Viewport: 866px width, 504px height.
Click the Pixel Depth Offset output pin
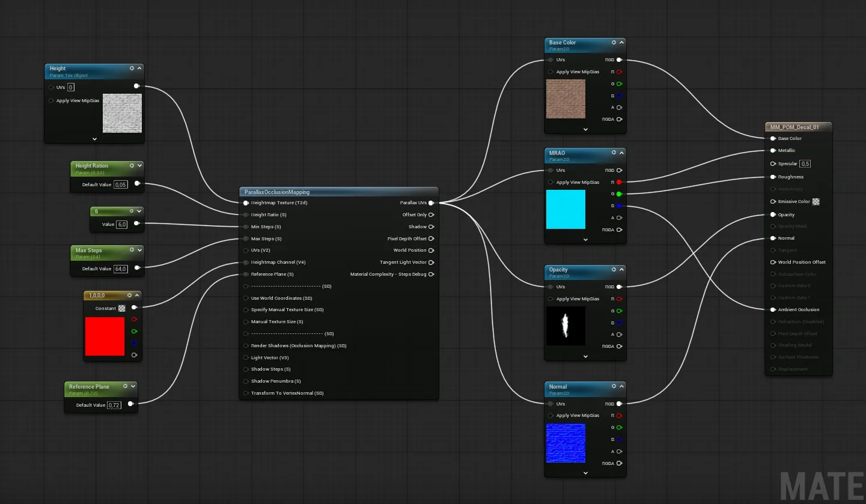pyautogui.click(x=431, y=238)
